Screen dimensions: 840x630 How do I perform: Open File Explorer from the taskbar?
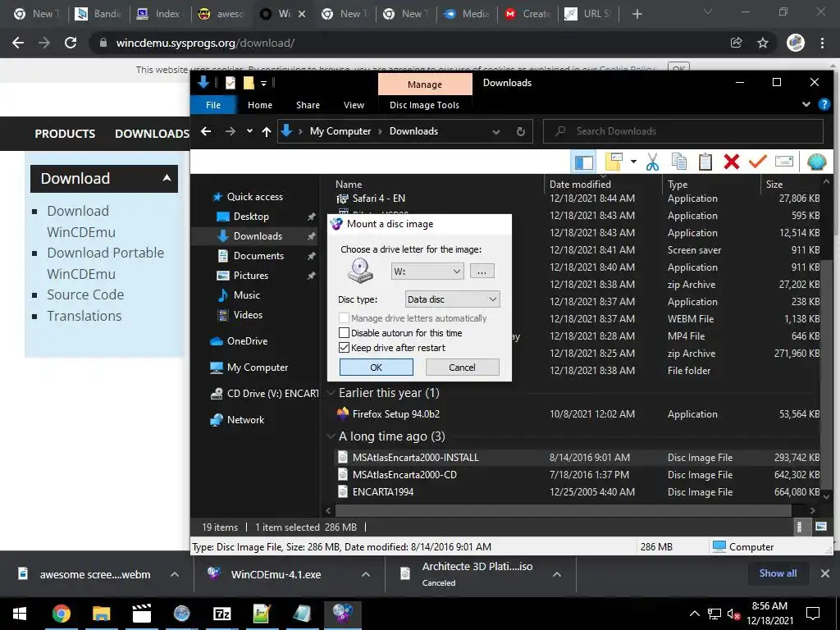101,614
